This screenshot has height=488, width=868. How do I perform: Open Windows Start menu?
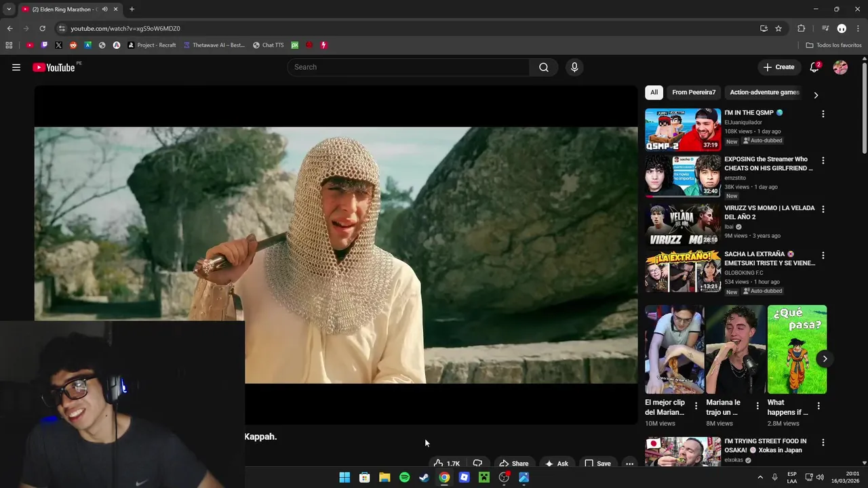(344, 477)
